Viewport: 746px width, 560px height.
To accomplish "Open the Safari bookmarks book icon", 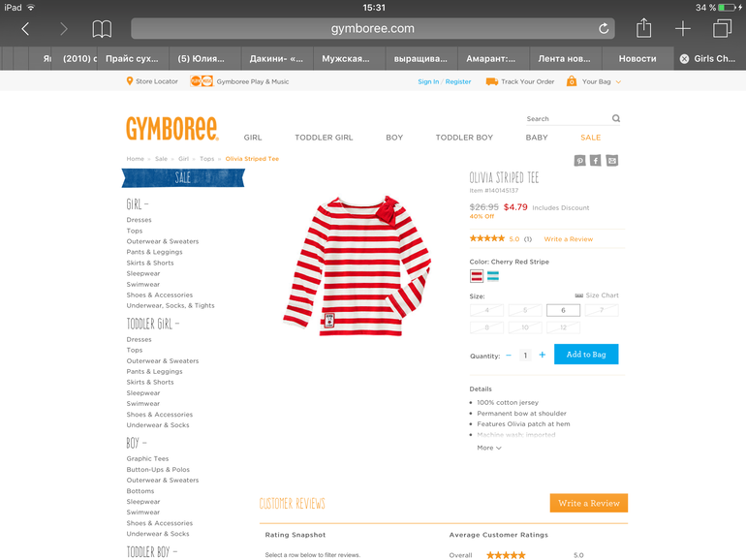I will tap(102, 29).
